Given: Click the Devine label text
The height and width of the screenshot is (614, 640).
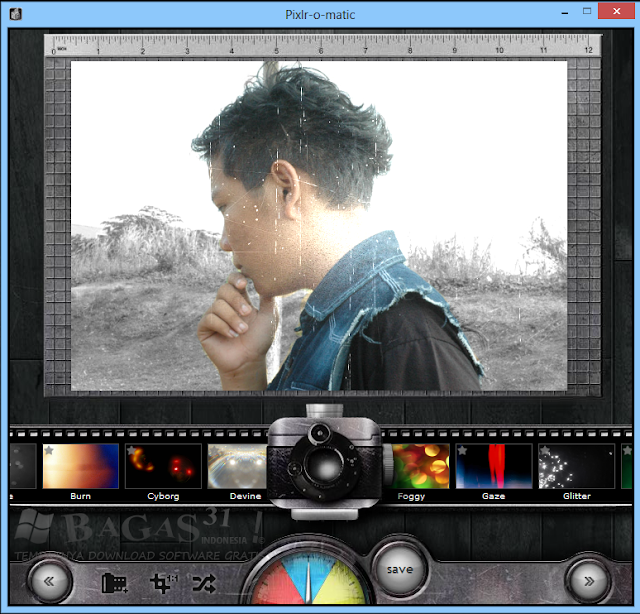Looking at the screenshot, I should 245,496.
